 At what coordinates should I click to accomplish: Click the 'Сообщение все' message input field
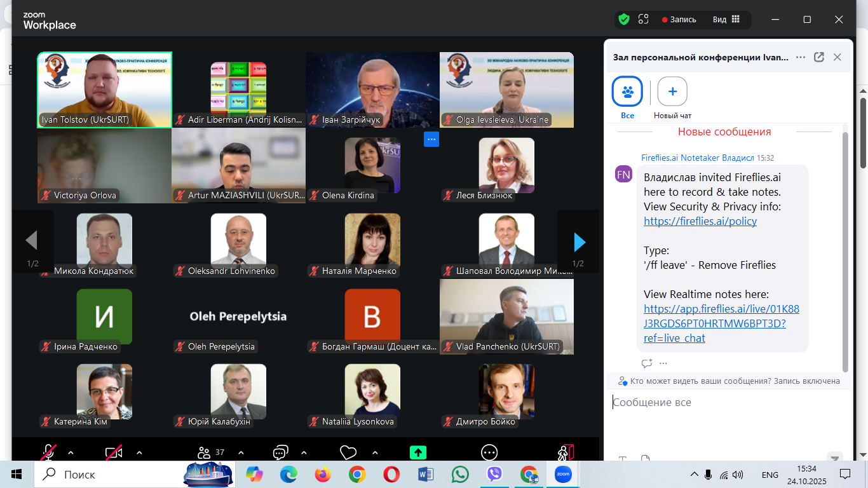click(x=724, y=402)
